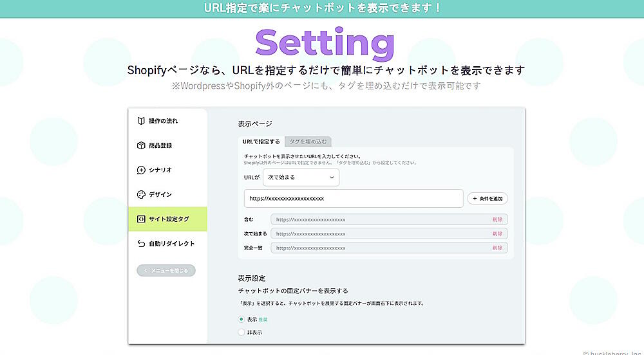Open the 次で始まる URL condition dropdown

(x=301, y=177)
